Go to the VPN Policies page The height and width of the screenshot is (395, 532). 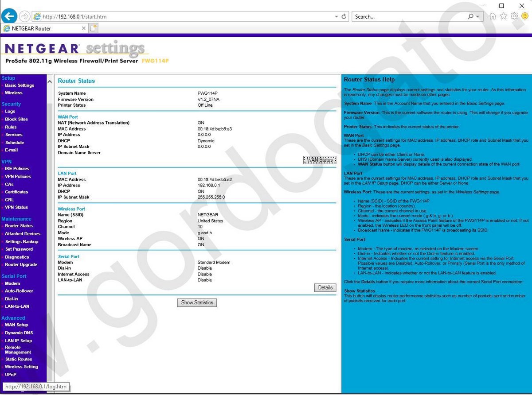[18, 177]
